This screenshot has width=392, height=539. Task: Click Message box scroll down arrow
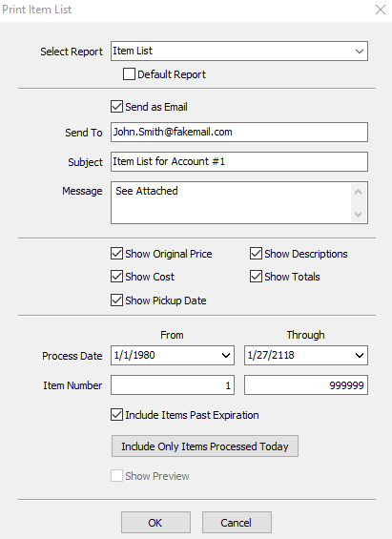[x=358, y=215]
